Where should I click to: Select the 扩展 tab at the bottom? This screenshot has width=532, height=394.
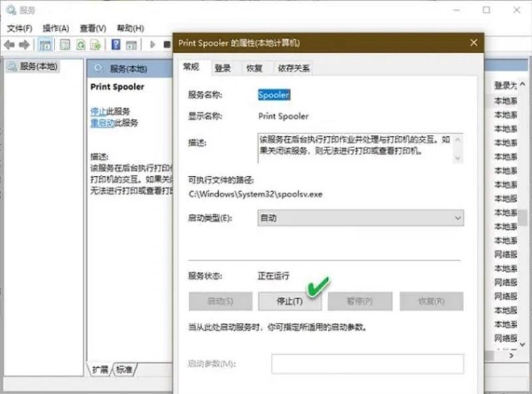pos(100,369)
